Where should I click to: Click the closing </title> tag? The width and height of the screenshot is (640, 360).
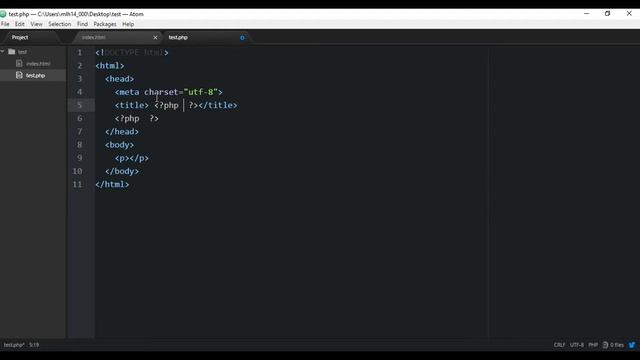(x=218, y=105)
